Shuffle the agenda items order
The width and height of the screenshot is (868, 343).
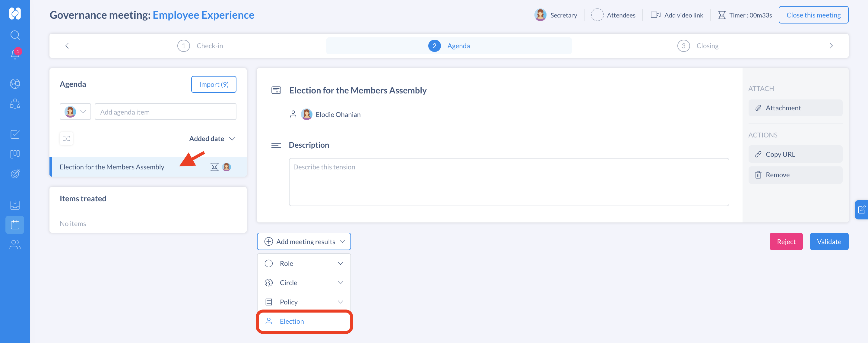coord(66,138)
